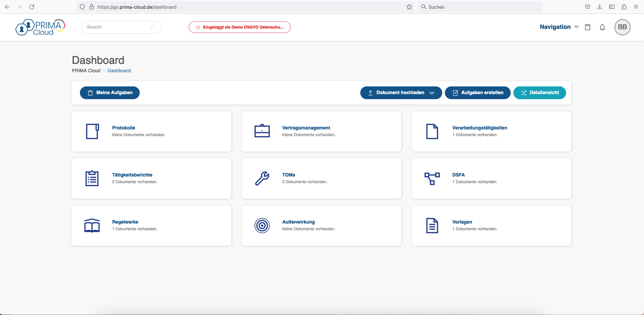Screen dimensions: 644x315
Task: Click the PRIMA Cloud logo
Action: point(40,27)
